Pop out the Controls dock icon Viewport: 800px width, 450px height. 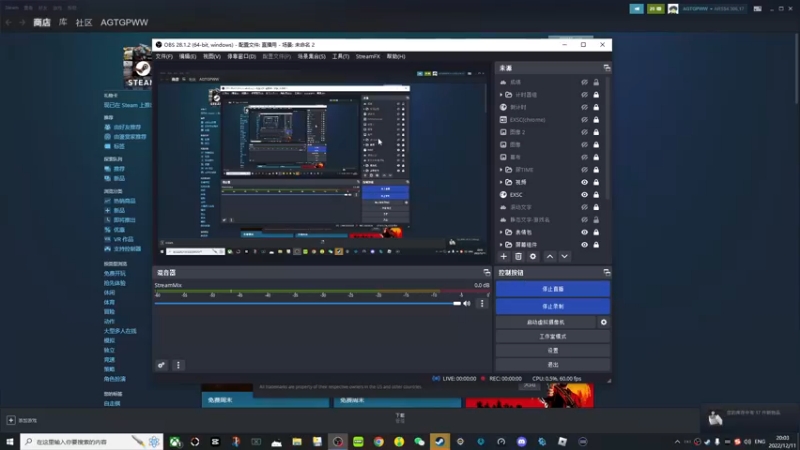click(607, 272)
